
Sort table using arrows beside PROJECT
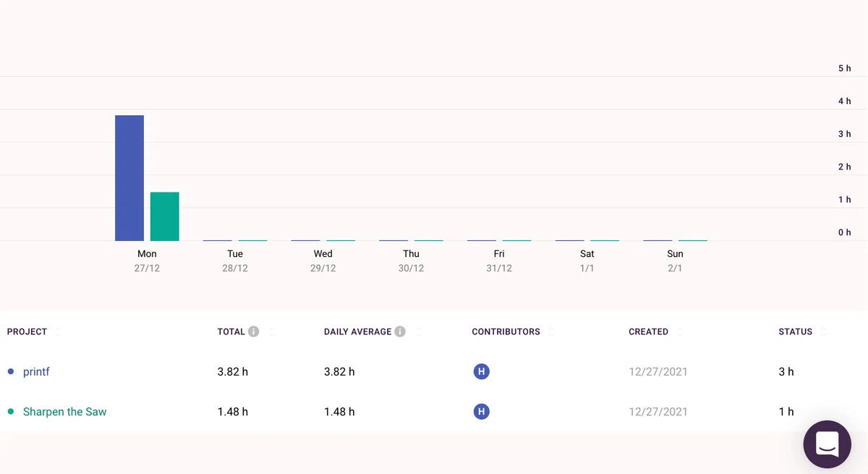coord(58,331)
